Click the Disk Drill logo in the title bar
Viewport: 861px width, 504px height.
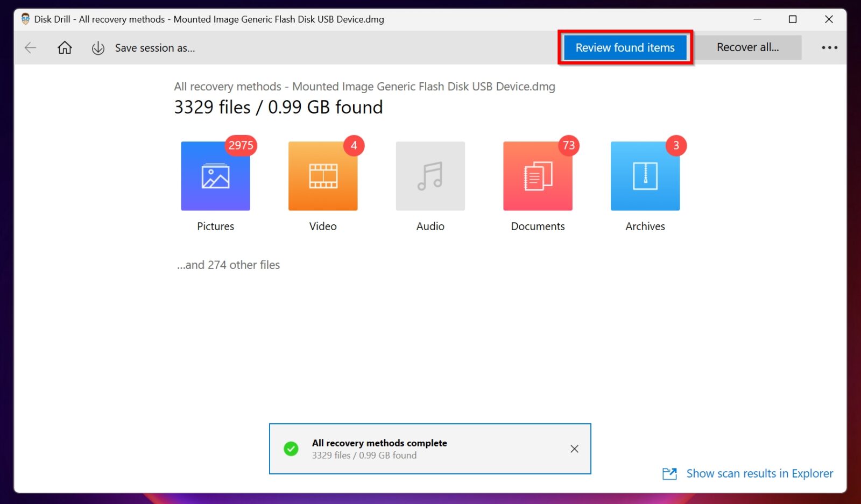(24, 19)
